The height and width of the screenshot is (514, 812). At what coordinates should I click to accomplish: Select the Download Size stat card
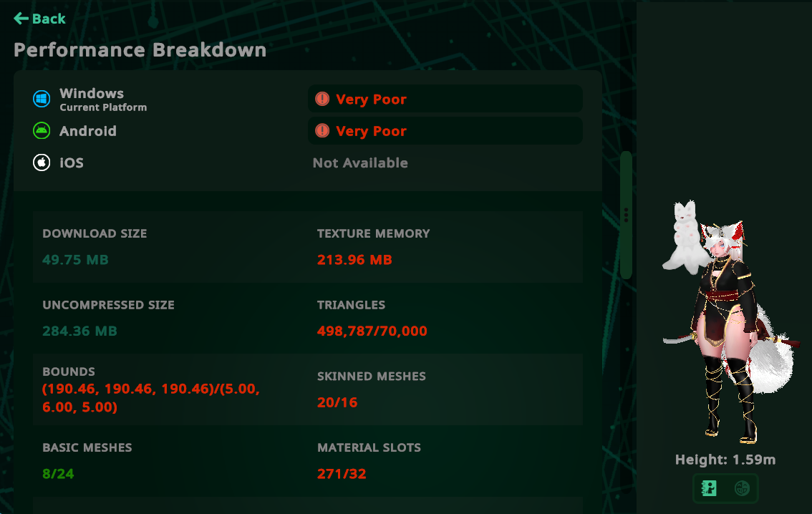pyautogui.click(x=170, y=246)
